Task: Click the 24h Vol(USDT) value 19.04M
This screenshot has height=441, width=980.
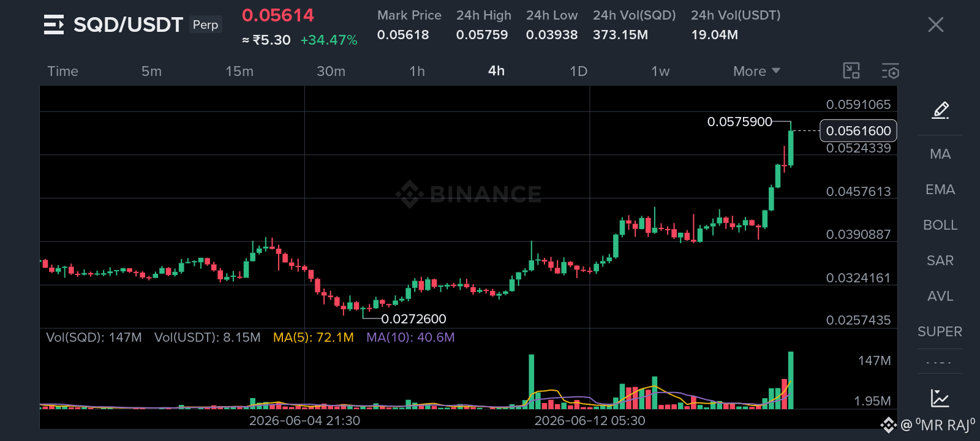Action: [x=715, y=35]
